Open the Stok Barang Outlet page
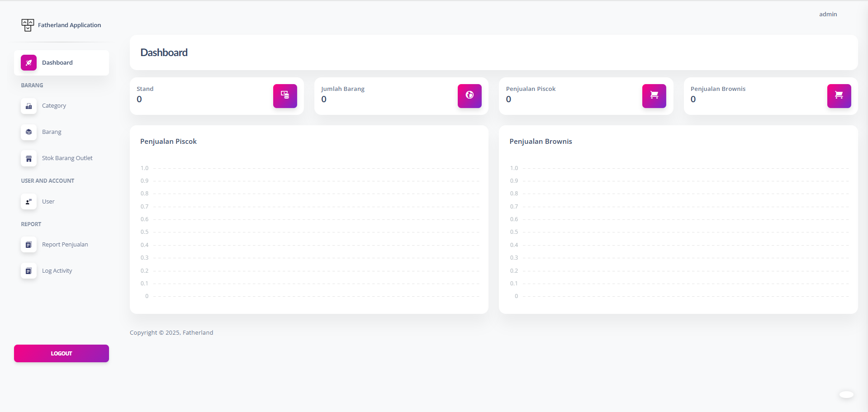The width and height of the screenshot is (868, 412). [67, 158]
